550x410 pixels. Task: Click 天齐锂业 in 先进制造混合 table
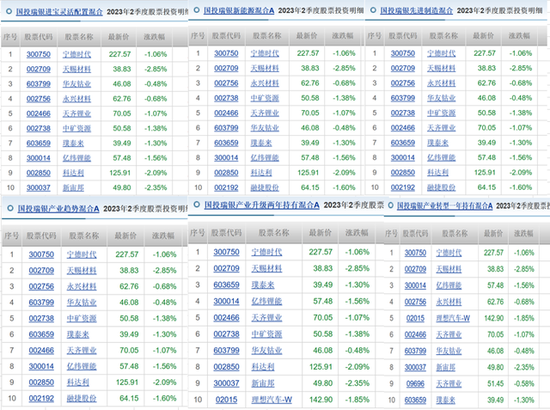click(441, 128)
